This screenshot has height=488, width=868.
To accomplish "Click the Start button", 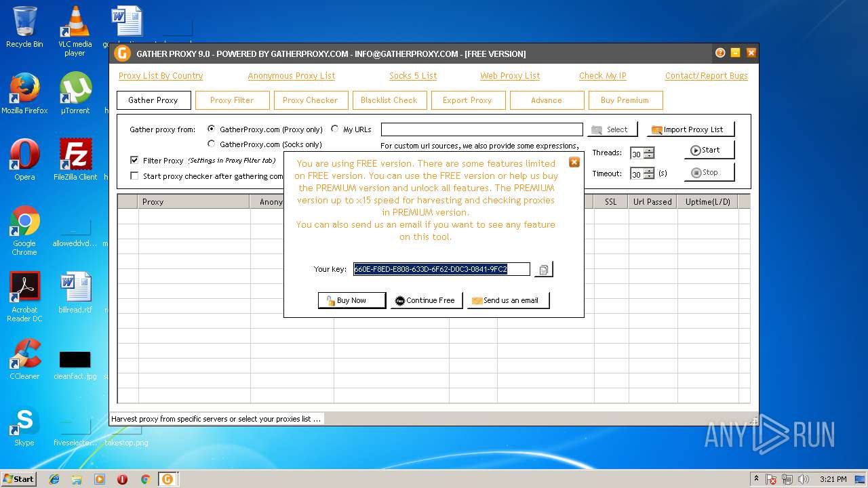I will (x=19, y=479).
